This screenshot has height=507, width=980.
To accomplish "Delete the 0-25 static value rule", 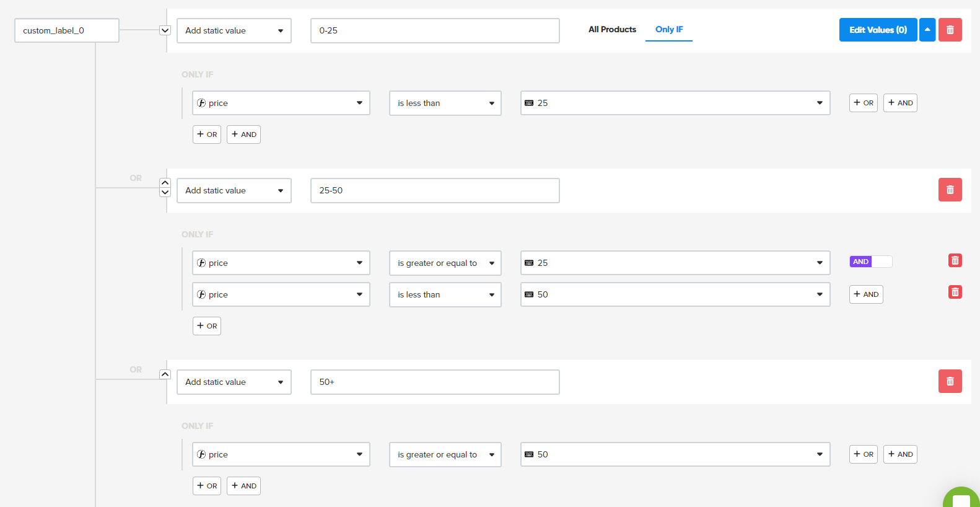I will click(950, 30).
